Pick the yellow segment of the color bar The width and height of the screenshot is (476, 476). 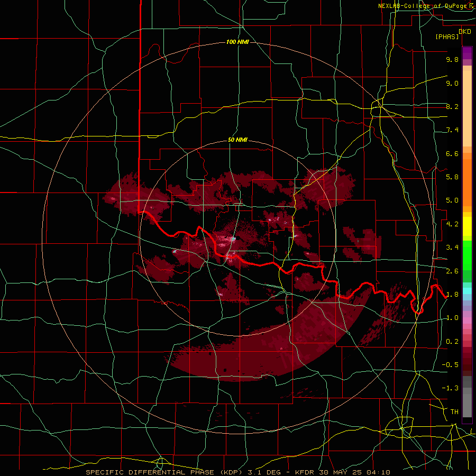[x=467, y=226]
